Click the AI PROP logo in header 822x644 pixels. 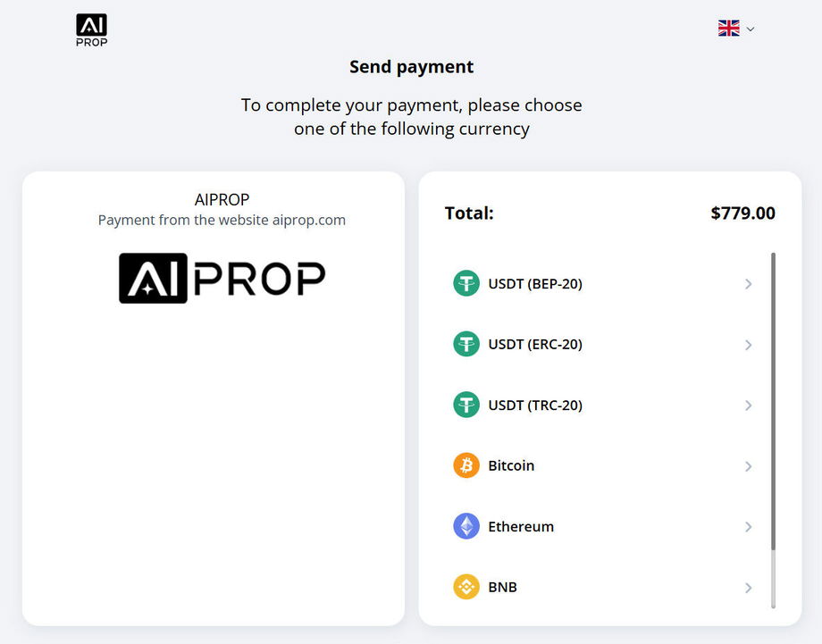click(91, 29)
